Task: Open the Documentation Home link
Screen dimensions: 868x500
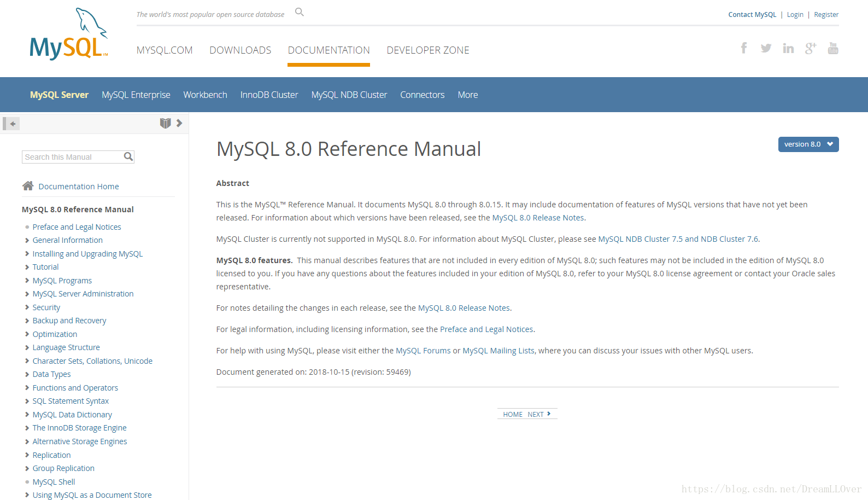Action: 79,187
